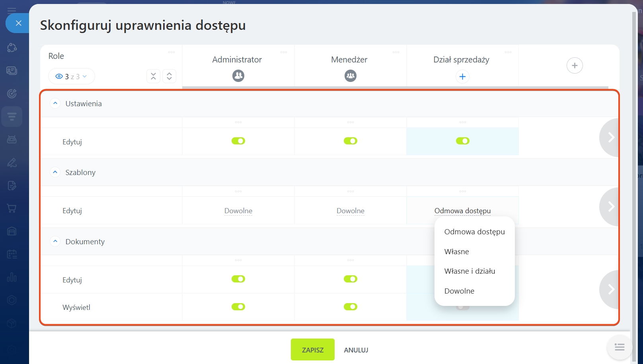643x364 pixels.
Task: Click the Administrator role users icon
Action: [x=238, y=76]
